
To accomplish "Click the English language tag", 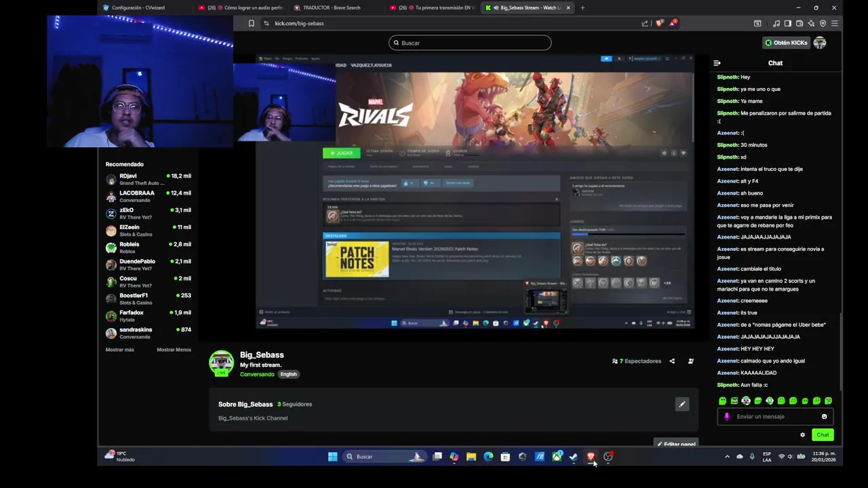I will [288, 374].
